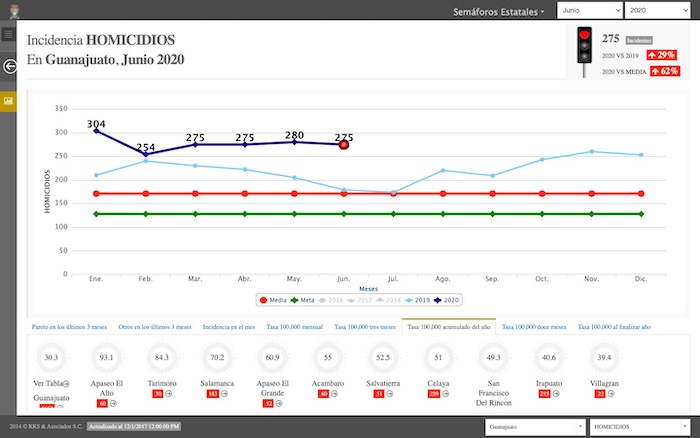This screenshot has width=700, height=438.
Task: Click the red traffic light icon
Action: pos(584,50)
